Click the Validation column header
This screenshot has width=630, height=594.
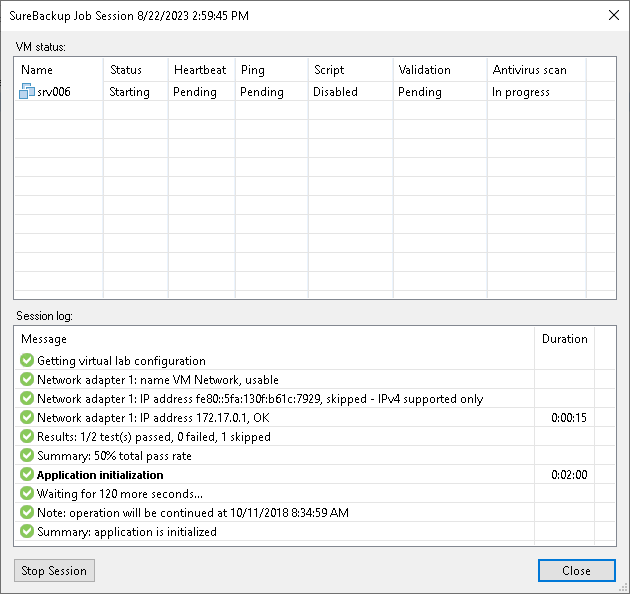click(x=440, y=70)
